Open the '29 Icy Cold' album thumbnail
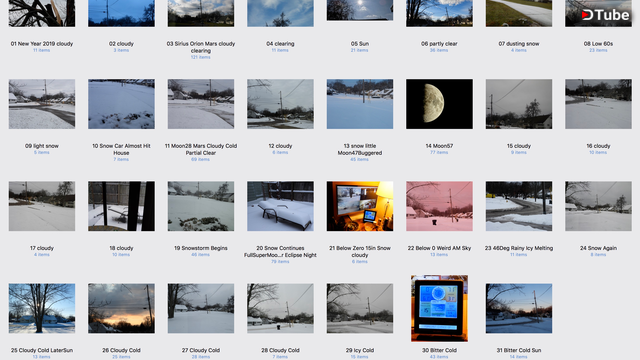 [x=360, y=308]
